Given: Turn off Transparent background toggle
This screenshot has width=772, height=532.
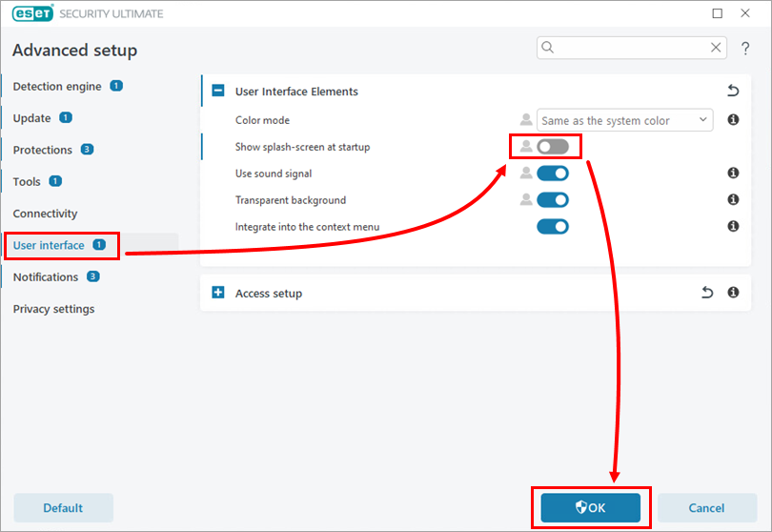Looking at the screenshot, I should click(553, 200).
